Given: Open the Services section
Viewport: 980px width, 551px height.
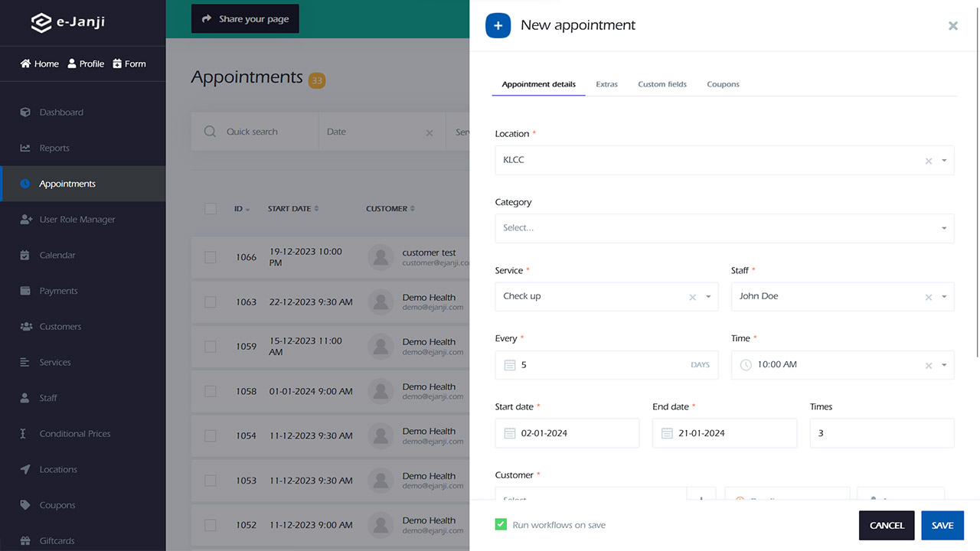Looking at the screenshot, I should click(83, 363).
